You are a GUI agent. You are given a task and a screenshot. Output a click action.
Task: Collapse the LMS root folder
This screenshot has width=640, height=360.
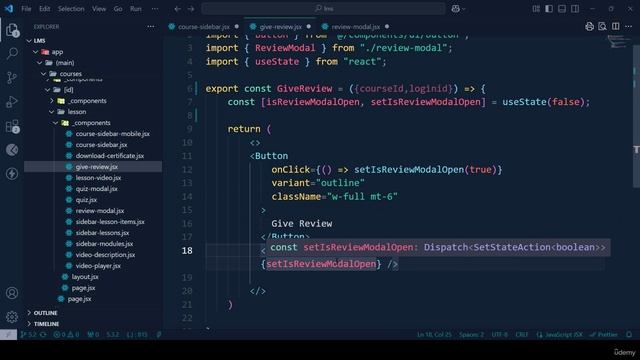coord(29,41)
